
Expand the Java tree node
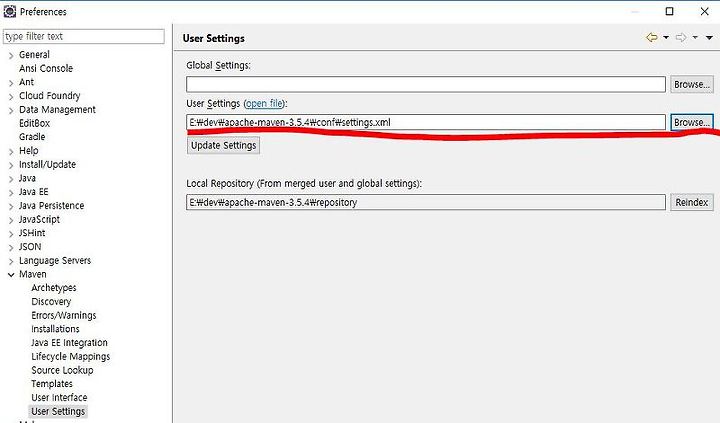coord(11,179)
